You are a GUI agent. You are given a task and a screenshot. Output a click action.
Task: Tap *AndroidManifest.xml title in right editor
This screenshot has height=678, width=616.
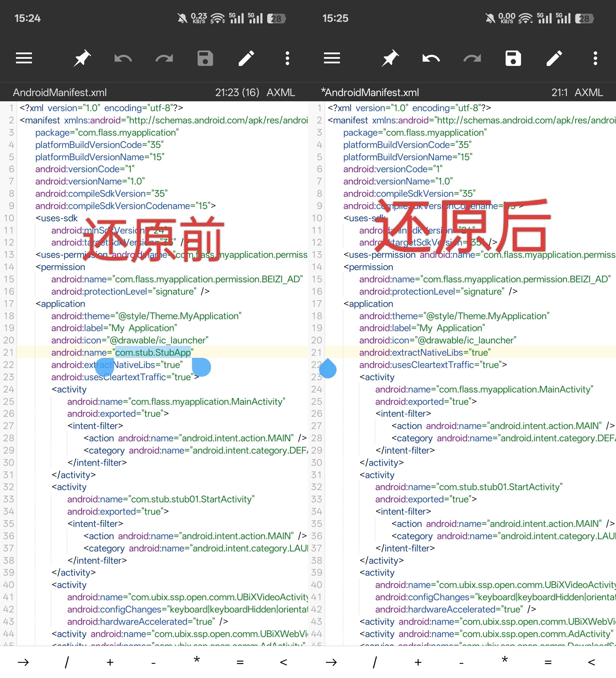[370, 92]
